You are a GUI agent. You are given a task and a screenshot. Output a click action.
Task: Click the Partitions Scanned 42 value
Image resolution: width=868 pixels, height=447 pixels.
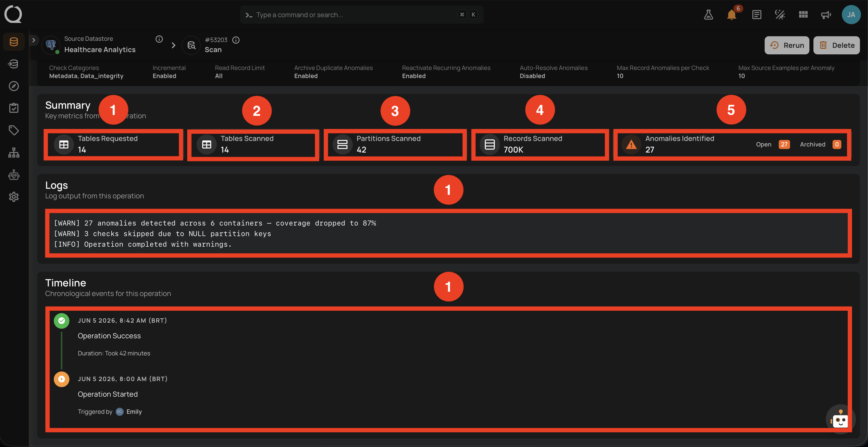[x=361, y=150]
